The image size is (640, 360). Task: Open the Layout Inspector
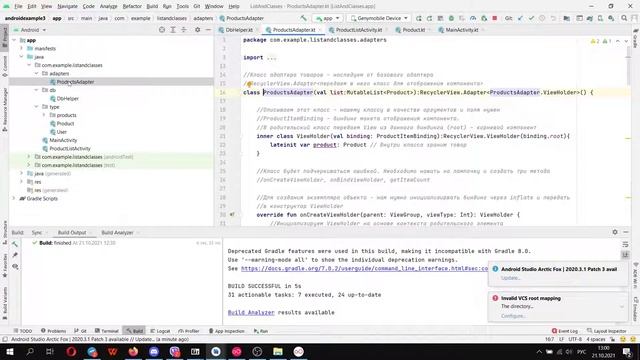(607, 331)
